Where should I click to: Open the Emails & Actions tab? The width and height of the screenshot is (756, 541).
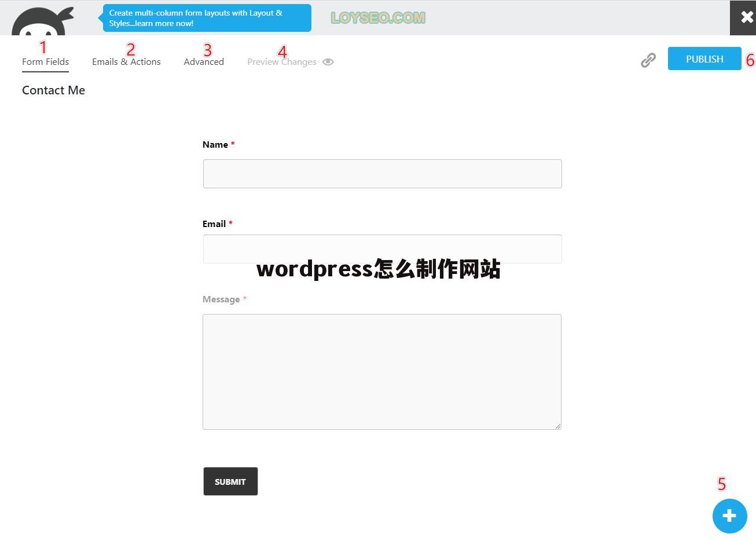[126, 62]
